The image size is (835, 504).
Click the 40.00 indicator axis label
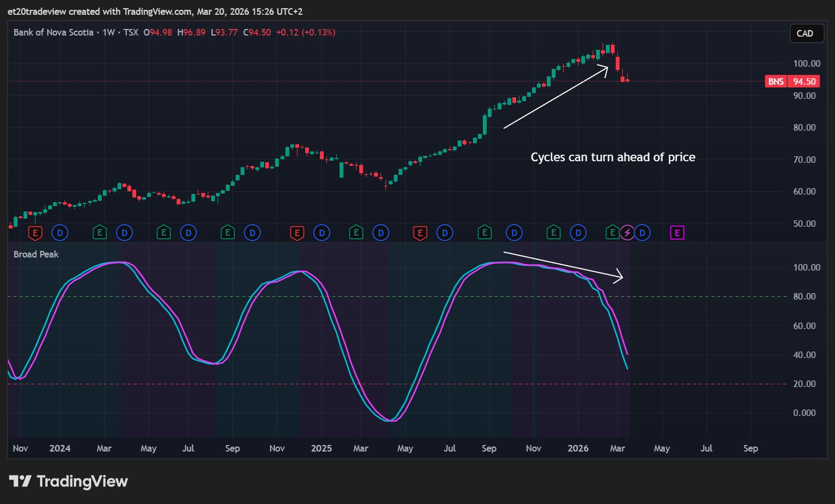pyautogui.click(x=804, y=355)
